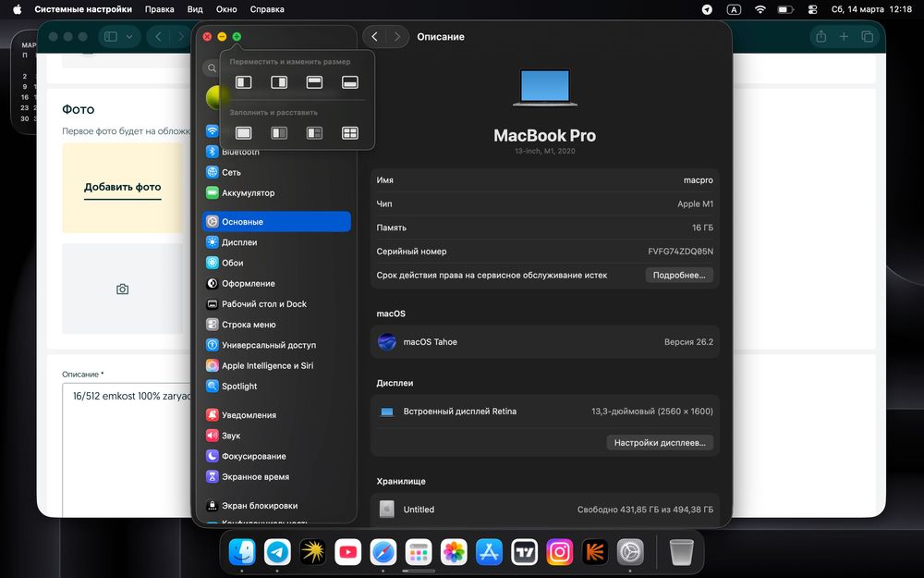Open Настройки дисплеев… button
The width and height of the screenshot is (924, 578).
pos(660,443)
